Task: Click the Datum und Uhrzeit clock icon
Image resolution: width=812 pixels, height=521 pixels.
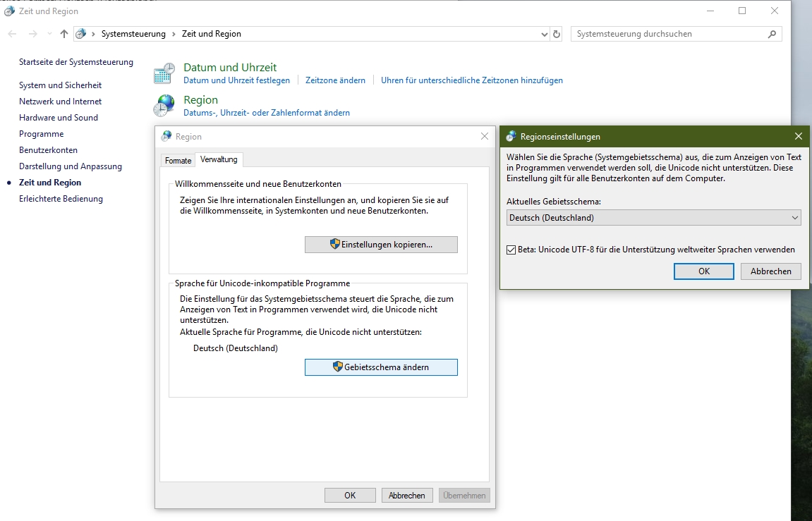Action: 164,73
